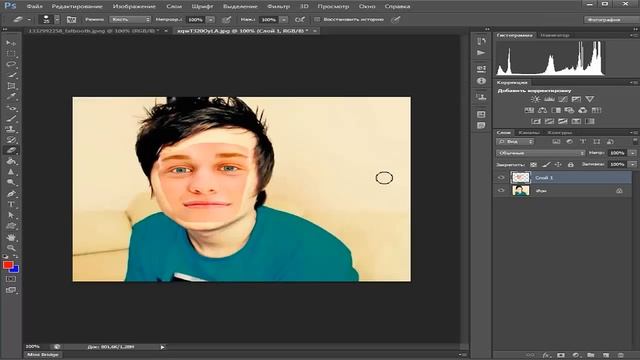The width and height of the screenshot is (640, 360).
Task: Toggle lock transparent pixels
Action: 533,164
